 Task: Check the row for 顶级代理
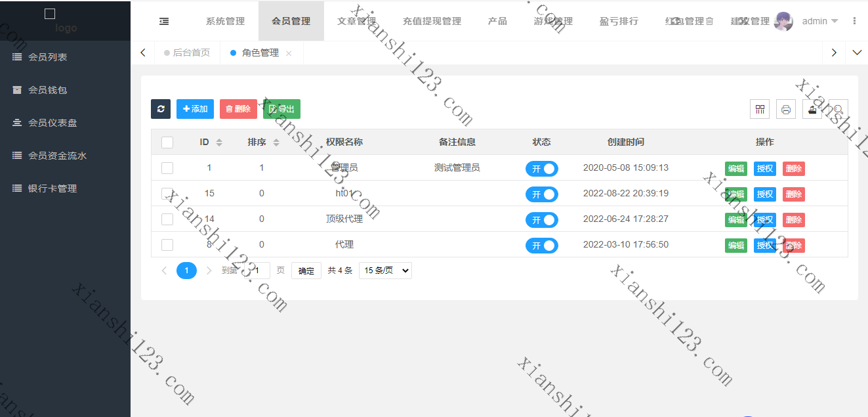[167, 219]
